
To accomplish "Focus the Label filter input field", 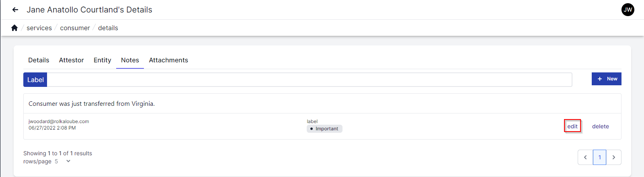I will pyautogui.click(x=309, y=80).
